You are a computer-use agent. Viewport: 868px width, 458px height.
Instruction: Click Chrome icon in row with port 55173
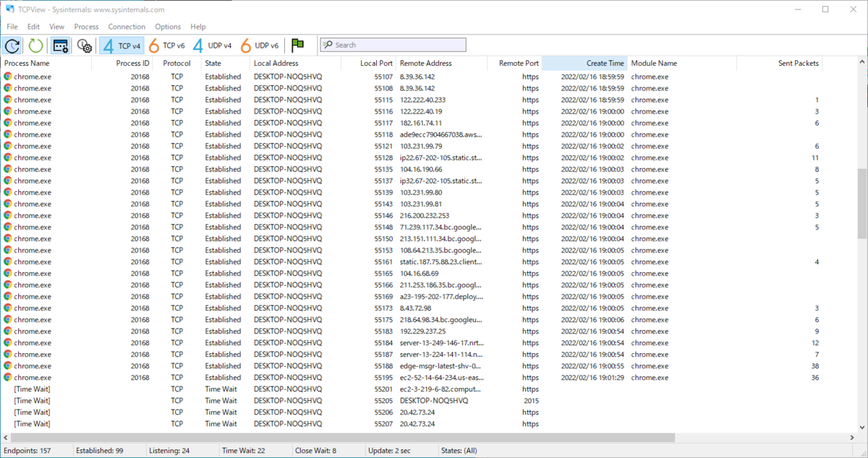8,308
